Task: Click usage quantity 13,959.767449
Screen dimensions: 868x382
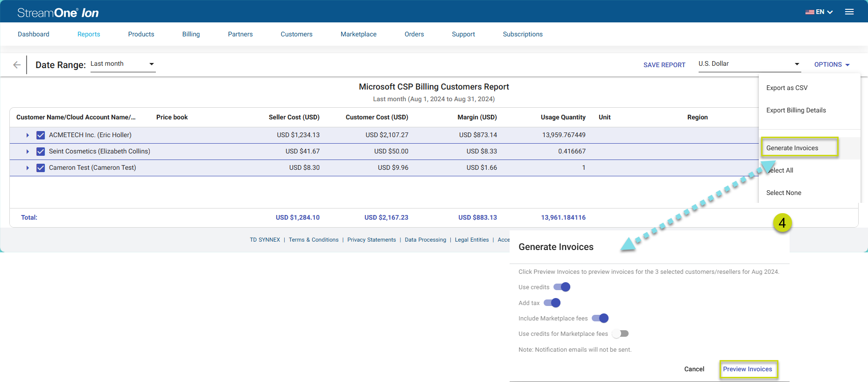Action: tap(564, 135)
